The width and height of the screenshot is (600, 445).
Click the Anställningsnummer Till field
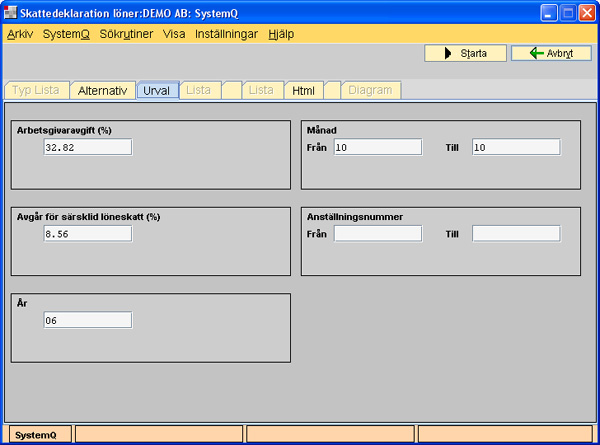(515, 233)
